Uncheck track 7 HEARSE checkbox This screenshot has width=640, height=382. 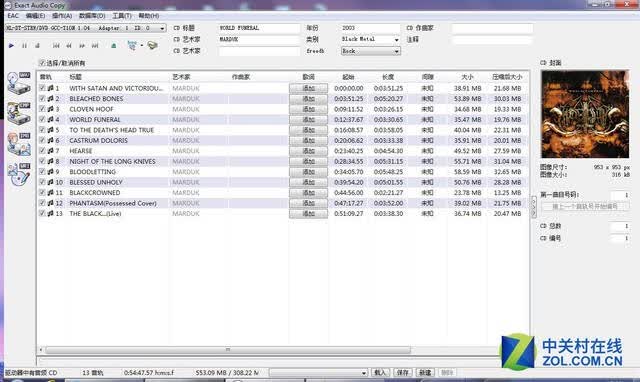(42, 151)
